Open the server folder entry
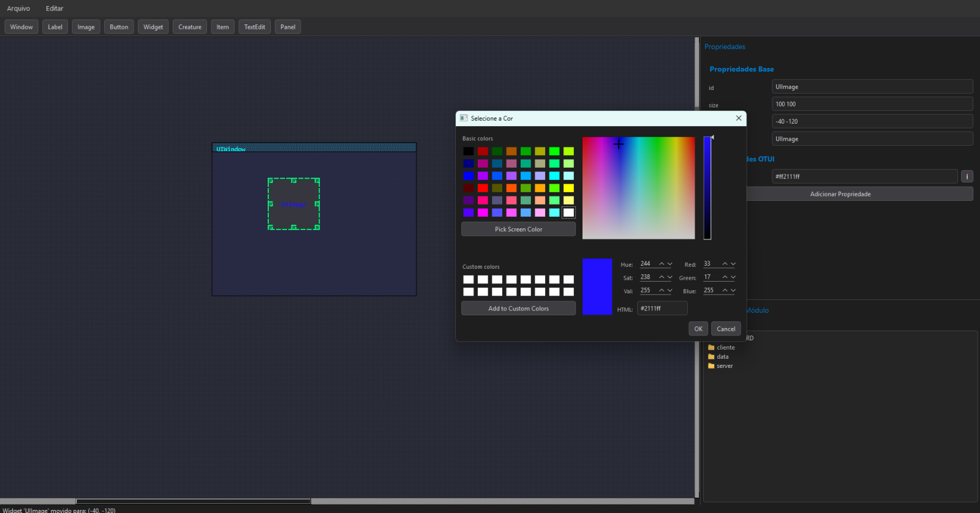The image size is (980, 513). [724, 366]
